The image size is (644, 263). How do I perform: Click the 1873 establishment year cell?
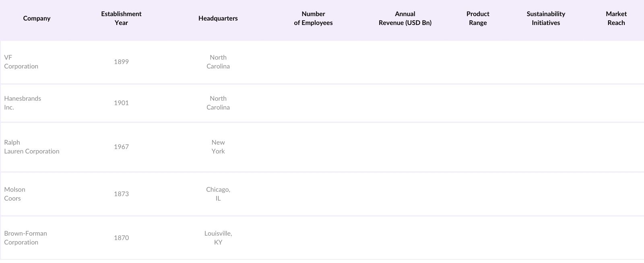click(x=121, y=194)
